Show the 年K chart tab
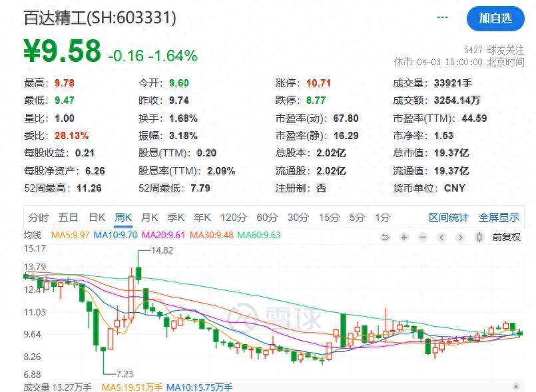Screen dimensions: 536x392 202,218
